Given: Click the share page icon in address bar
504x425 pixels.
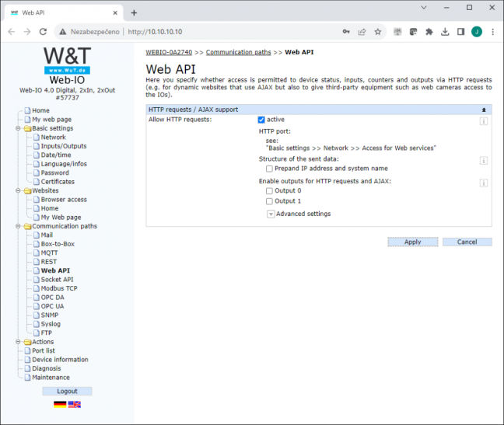Looking at the screenshot, I should pos(362,31).
